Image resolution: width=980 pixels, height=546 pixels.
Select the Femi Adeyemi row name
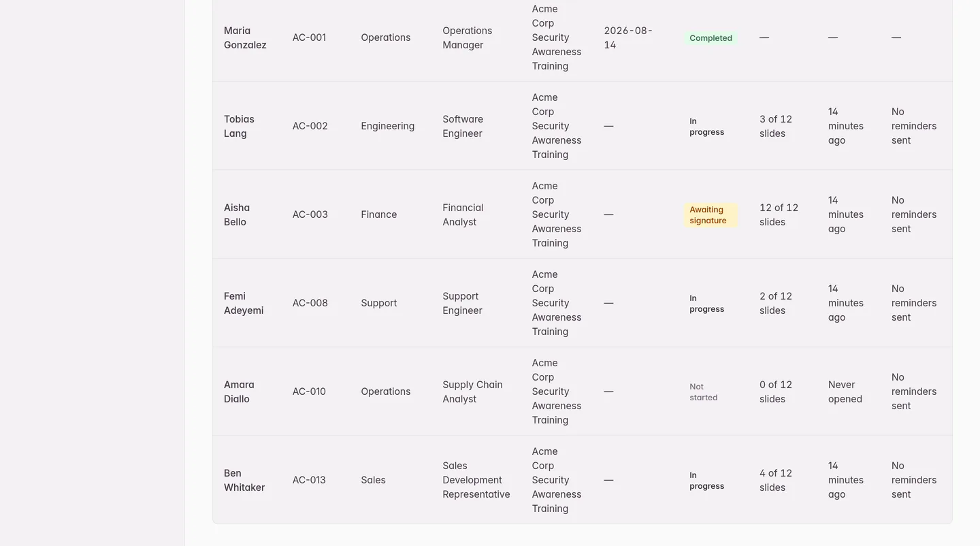coord(244,303)
